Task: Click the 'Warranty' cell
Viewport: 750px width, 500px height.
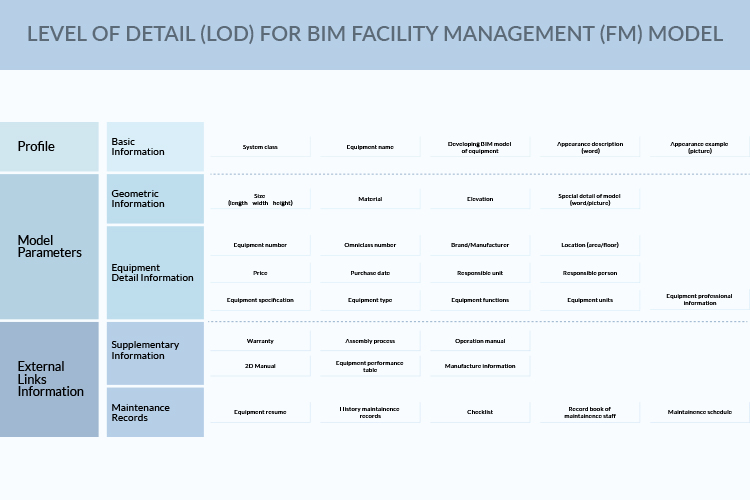Action: click(260, 341)
